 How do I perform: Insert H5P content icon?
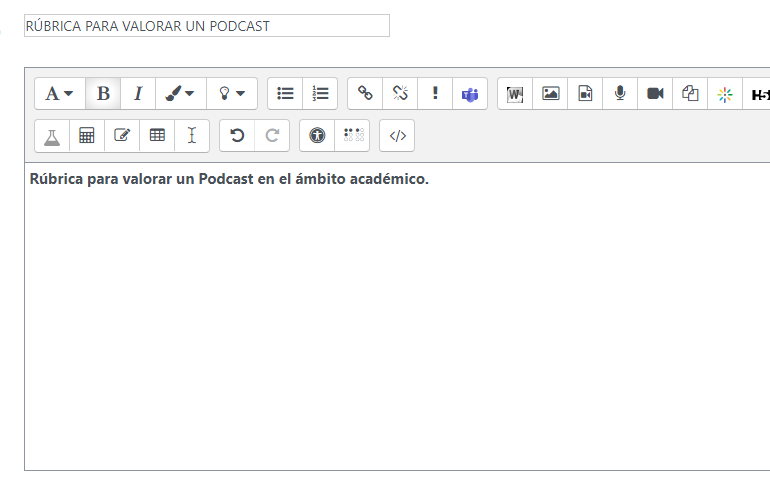pos(758,93)
